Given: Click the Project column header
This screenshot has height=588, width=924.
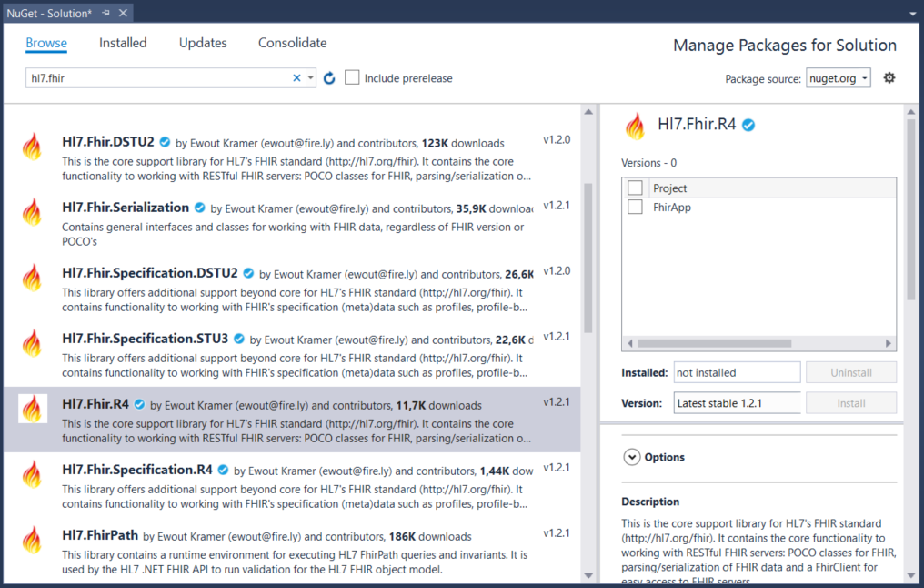Looking at the screenshot, I should (x=669, y=188).
